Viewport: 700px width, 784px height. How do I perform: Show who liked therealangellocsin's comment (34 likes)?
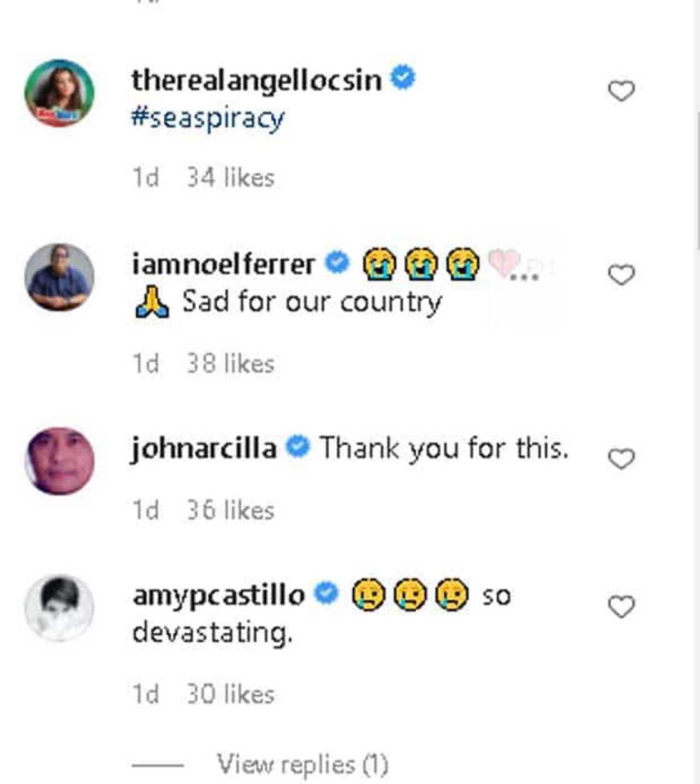(x=231, y=178)
